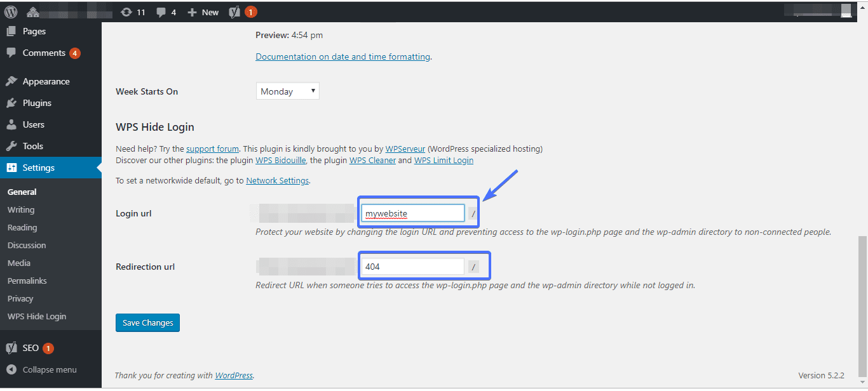
Task: Click the Save Changes button
Action: point(148,322)
